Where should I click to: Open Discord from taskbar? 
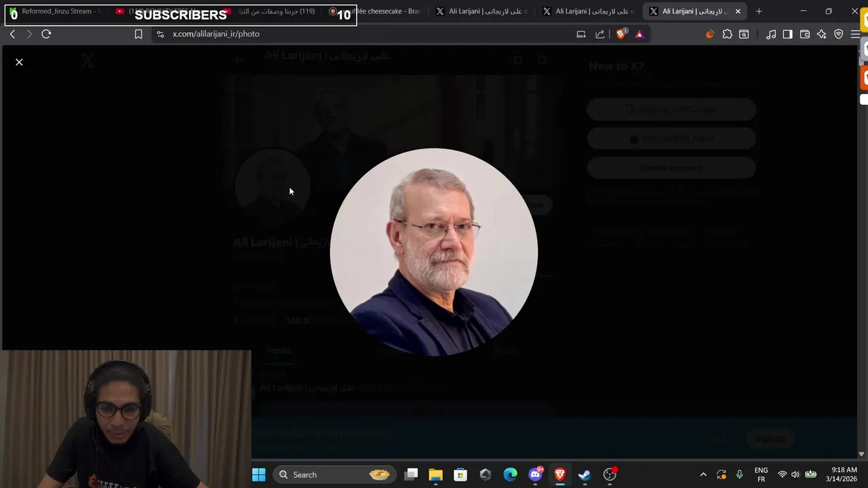click(x=535, y=474)
